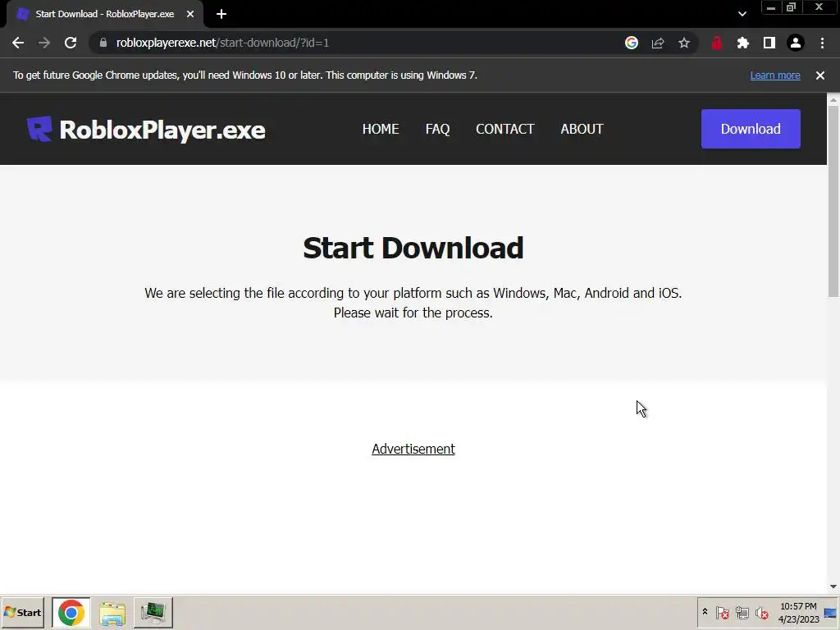Show hidden system tray icons

[705, 612]
